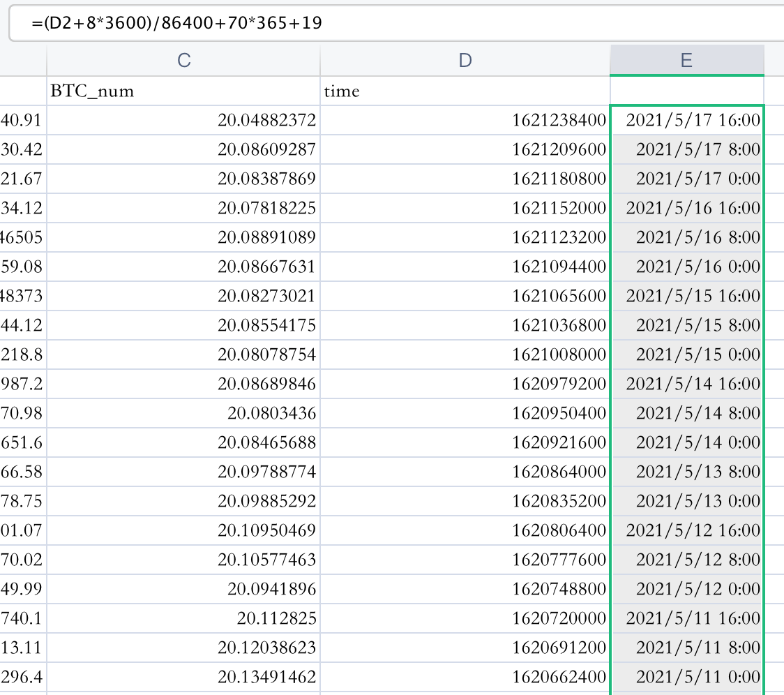Click timestamp cell 1621036800
Image resolution: width=784 pixels, height=695 pixels.
[x=465, y=325]
